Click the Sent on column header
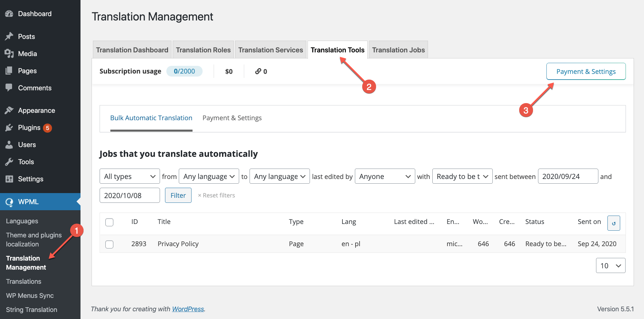The image size is (644, 319). point(589,222)
